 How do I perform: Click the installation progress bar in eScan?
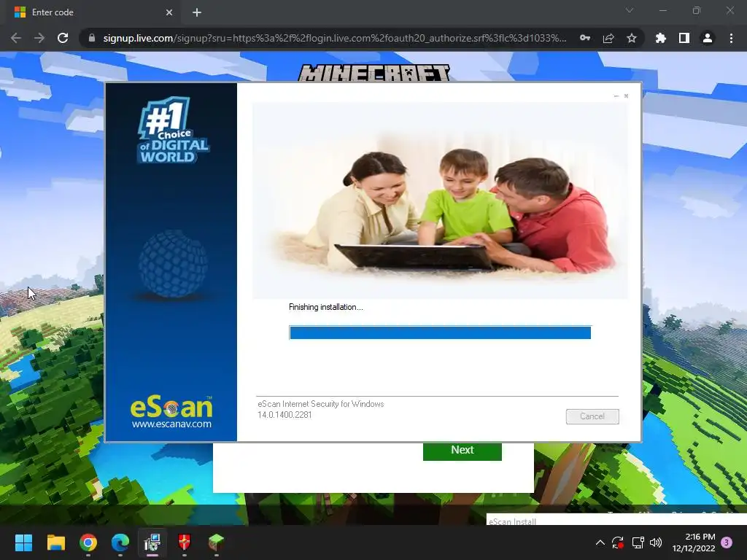click(x=440, y=332)
